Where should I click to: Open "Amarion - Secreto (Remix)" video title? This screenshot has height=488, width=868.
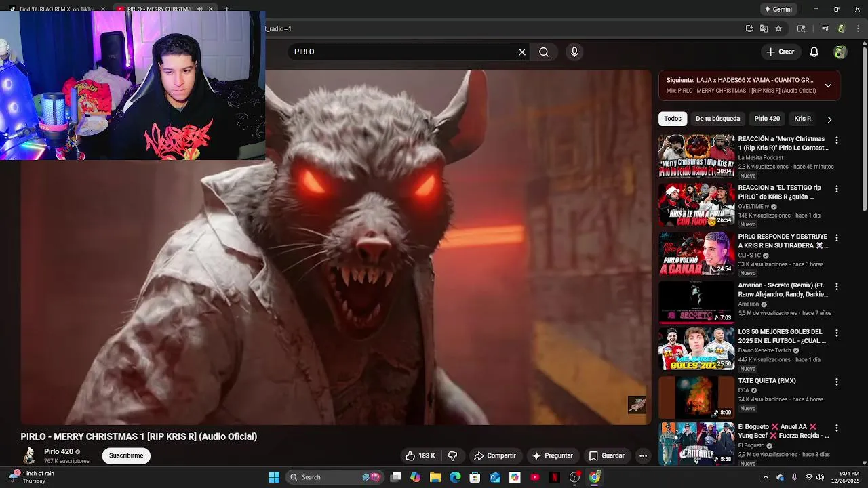pyautogui.click(x=783, y=290)
